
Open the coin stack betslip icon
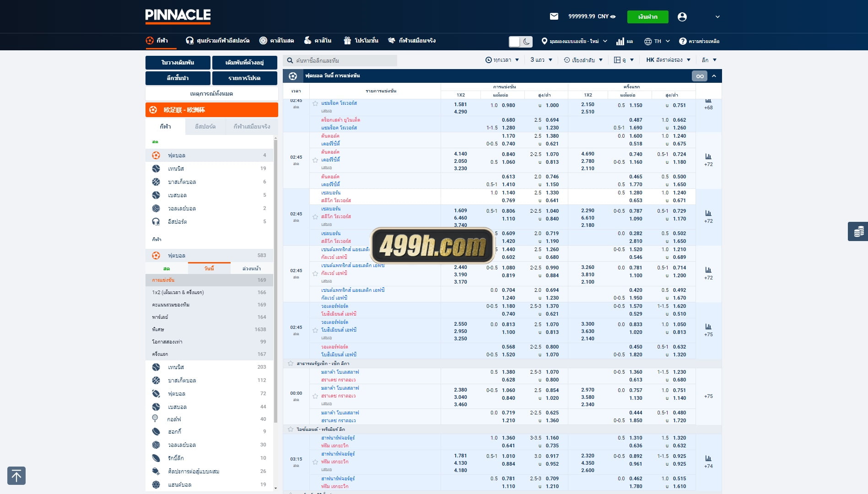[x=858, y=231]
